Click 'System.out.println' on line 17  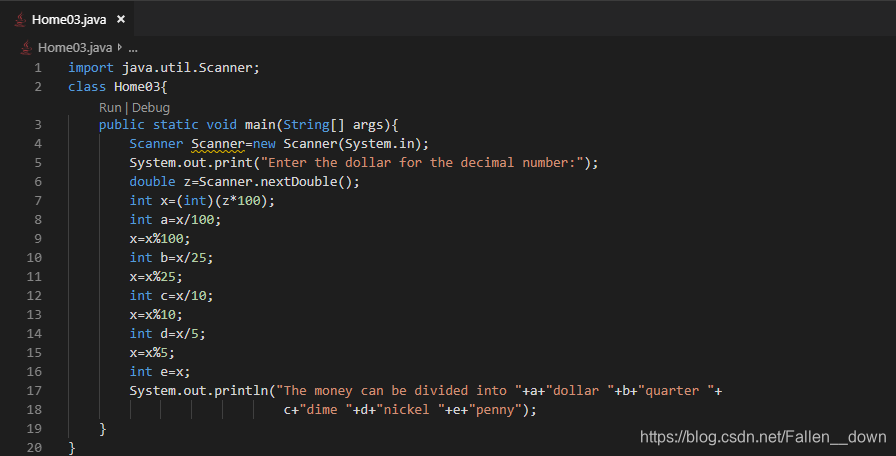[198, 391]
